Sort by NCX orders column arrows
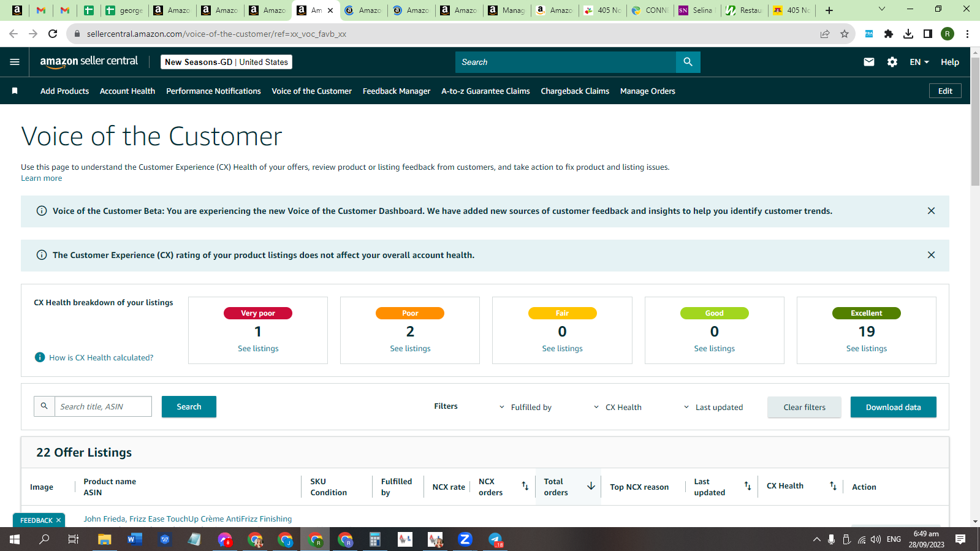980x551 pixels. [x=525, y=486]
